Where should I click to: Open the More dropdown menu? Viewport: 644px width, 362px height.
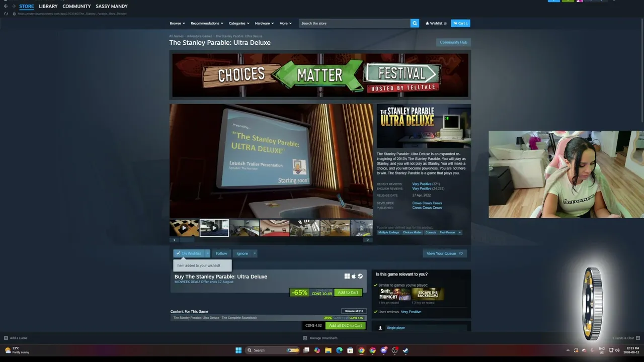tap(285, 23)
